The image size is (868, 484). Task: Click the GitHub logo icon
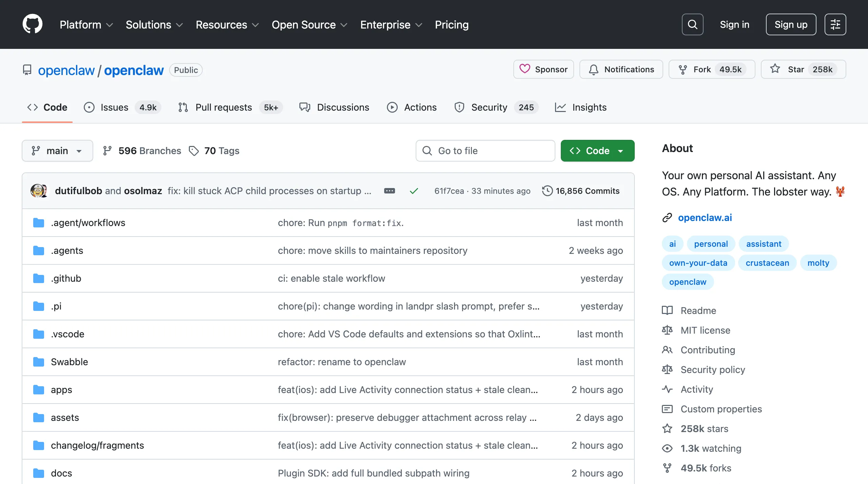pos(33,24)
